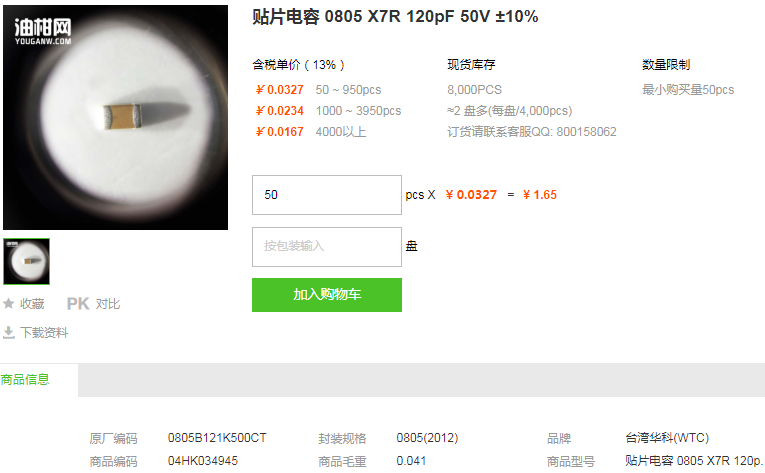Click the 下载资料 download link
Image resolution: width=765 pixels, height=473 pixels.
tap(44, 332)
